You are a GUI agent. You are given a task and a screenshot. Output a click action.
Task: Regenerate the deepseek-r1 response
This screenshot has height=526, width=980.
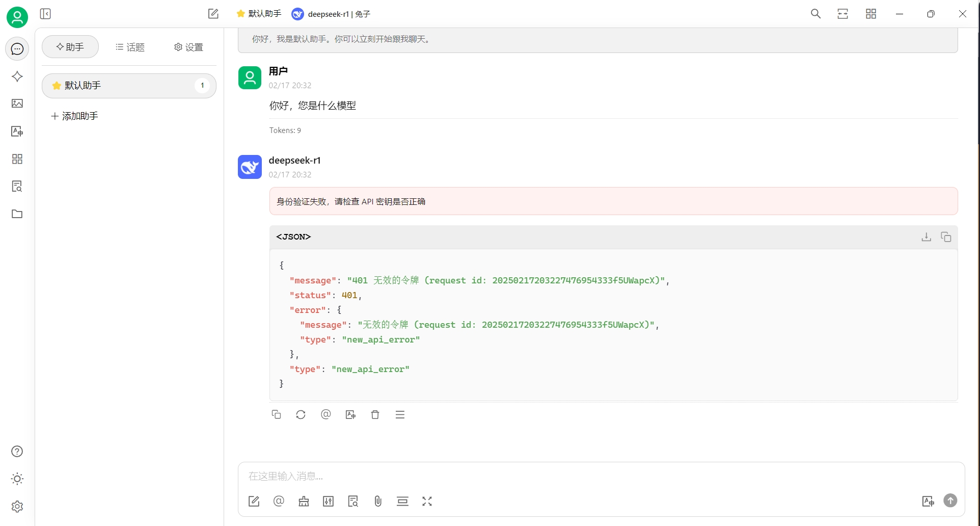tap(301, 415)
